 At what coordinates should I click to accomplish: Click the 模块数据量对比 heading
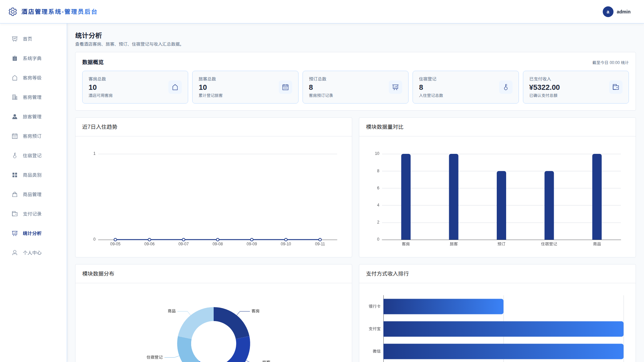click(385, 127)
